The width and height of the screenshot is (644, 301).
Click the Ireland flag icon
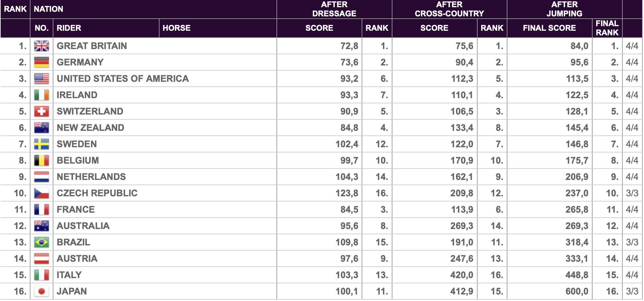pos(42,95)
